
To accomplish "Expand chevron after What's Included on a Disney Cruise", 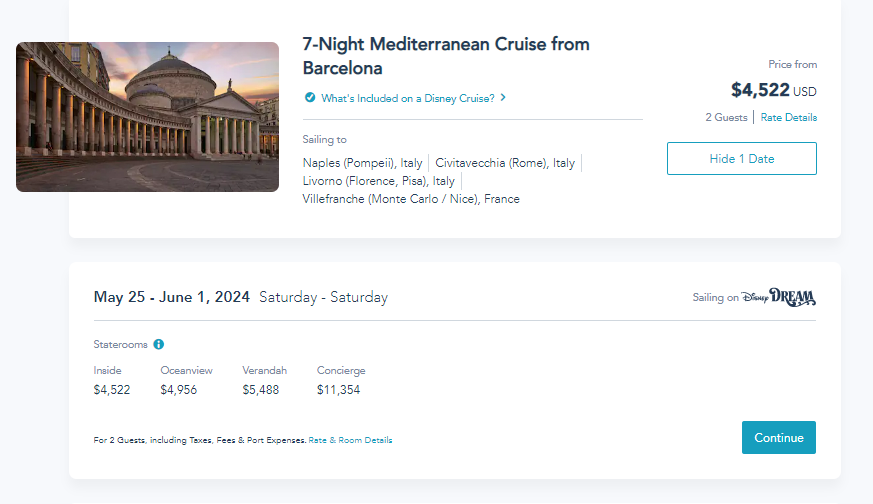I will 503,98.
